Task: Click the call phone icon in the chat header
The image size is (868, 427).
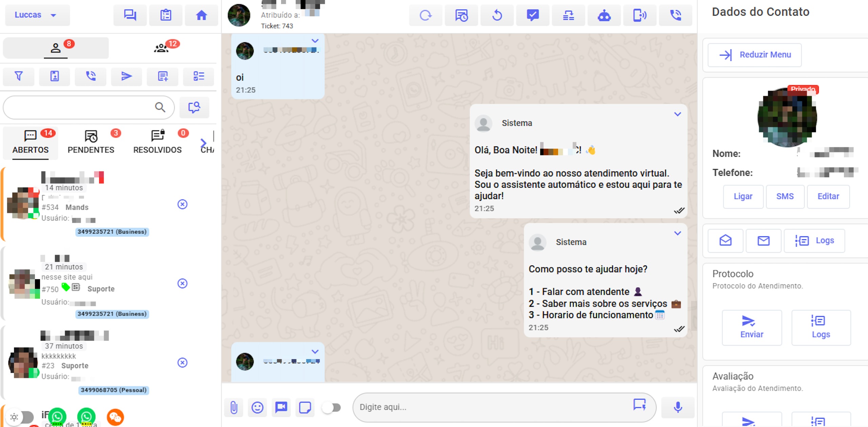Action: [x=675, y=15]
